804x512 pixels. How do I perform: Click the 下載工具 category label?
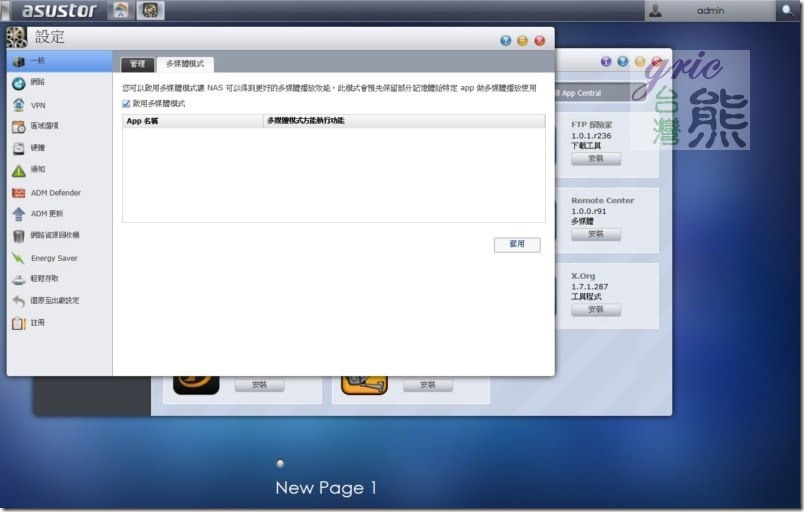pyautogui.click(x=586, y=146)
